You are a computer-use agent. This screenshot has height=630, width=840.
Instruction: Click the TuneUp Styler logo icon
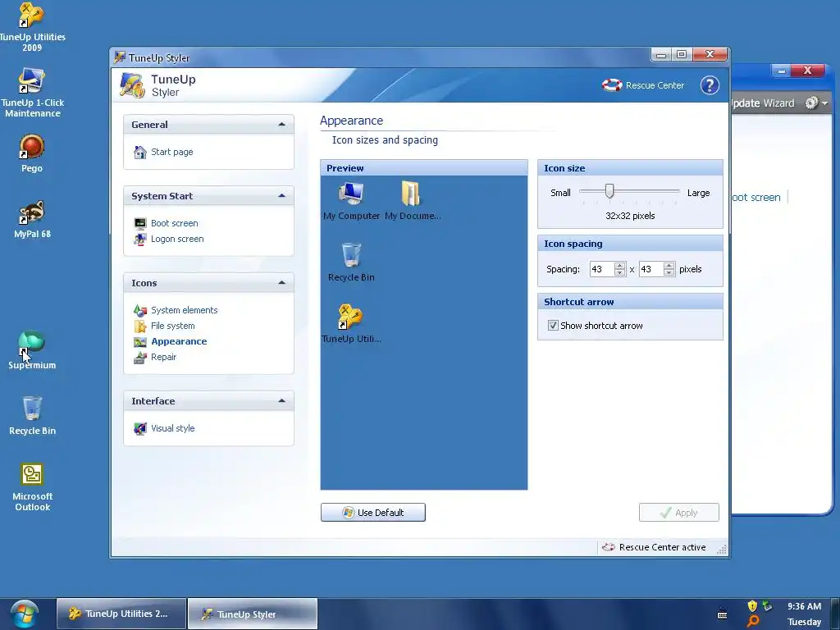132,85
